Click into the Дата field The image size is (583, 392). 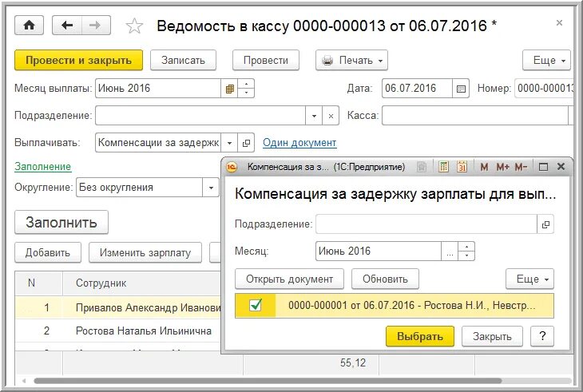pyautogui.click(x=417, y=89)
